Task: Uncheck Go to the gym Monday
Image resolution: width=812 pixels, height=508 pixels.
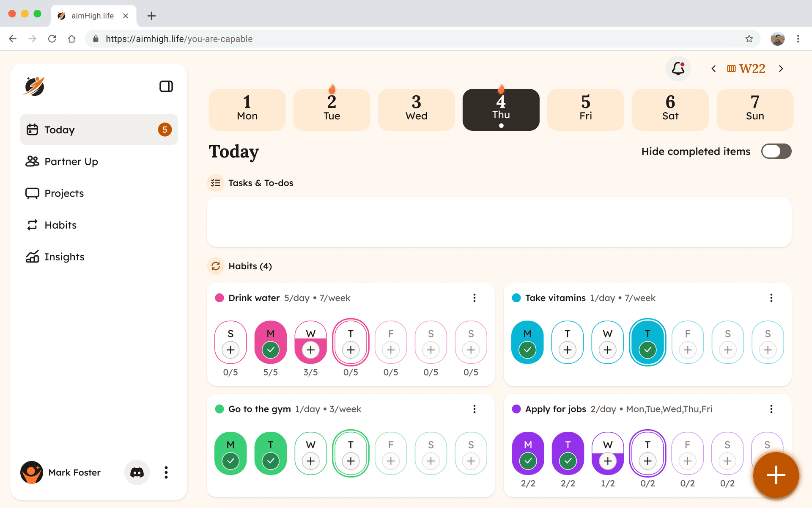Action: click(x=230, y=461)
